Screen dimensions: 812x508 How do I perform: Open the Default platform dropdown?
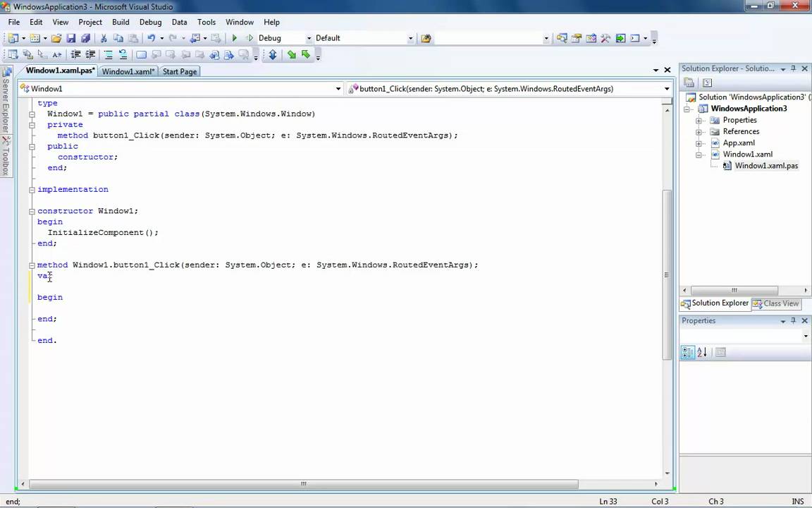tap(411, 38)
